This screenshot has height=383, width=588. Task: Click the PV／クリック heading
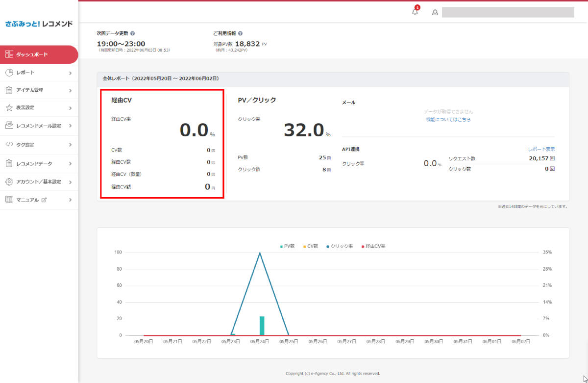coord(257,100)
